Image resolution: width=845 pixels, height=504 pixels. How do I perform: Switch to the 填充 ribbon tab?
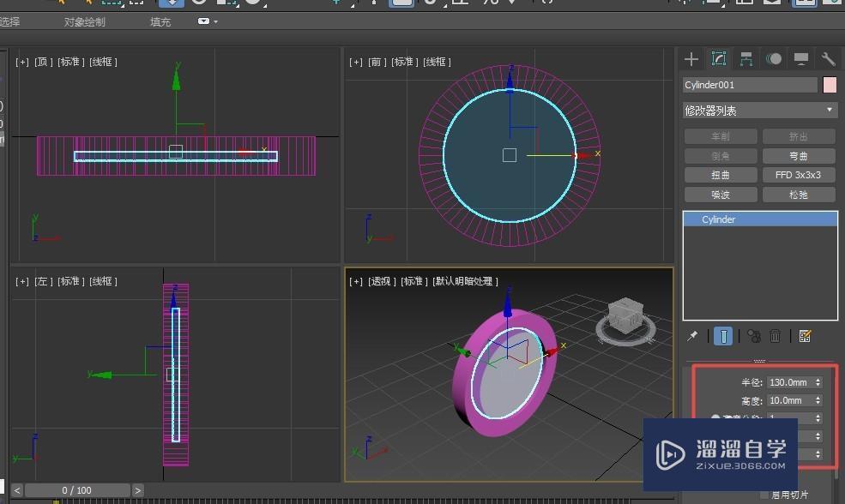160,21
